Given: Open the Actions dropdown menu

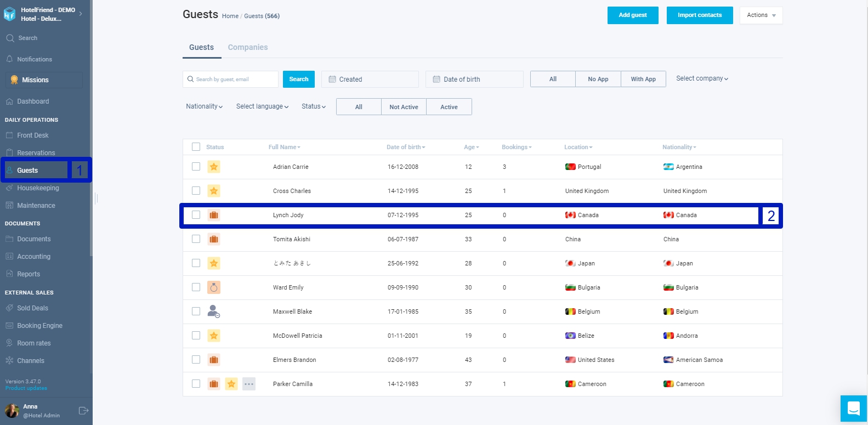Looking at the screenshot, I should pos(761,15).
